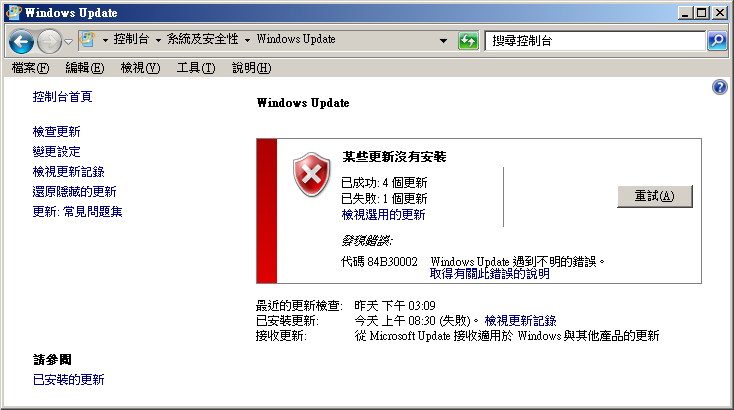Maximize the Windows Update window
734x410 pixels.
pyautogui.click(x=702, y=13)
